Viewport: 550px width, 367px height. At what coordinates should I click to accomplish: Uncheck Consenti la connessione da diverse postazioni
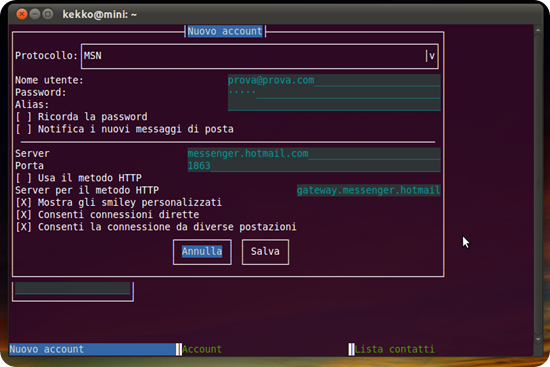pyautogui.click(x=24, y=227)
